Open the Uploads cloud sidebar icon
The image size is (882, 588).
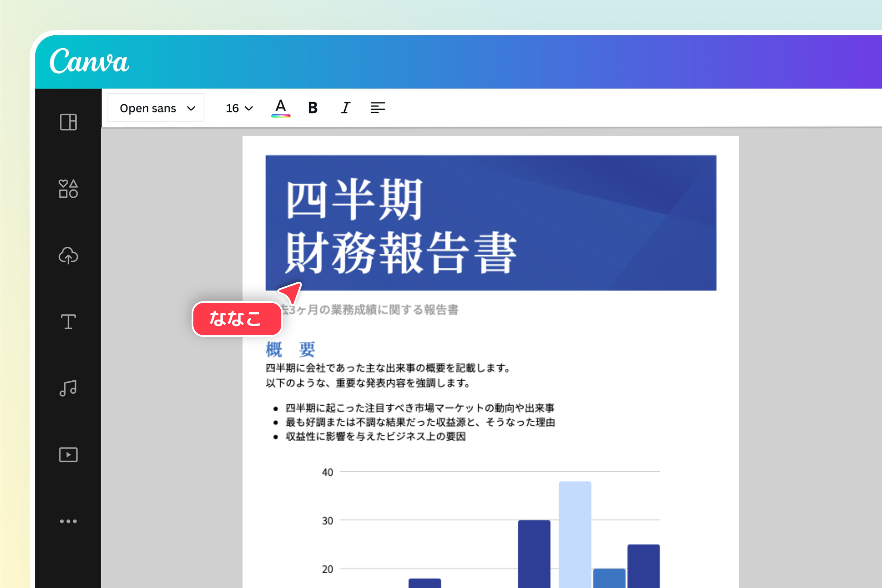(x=68, y=255)
